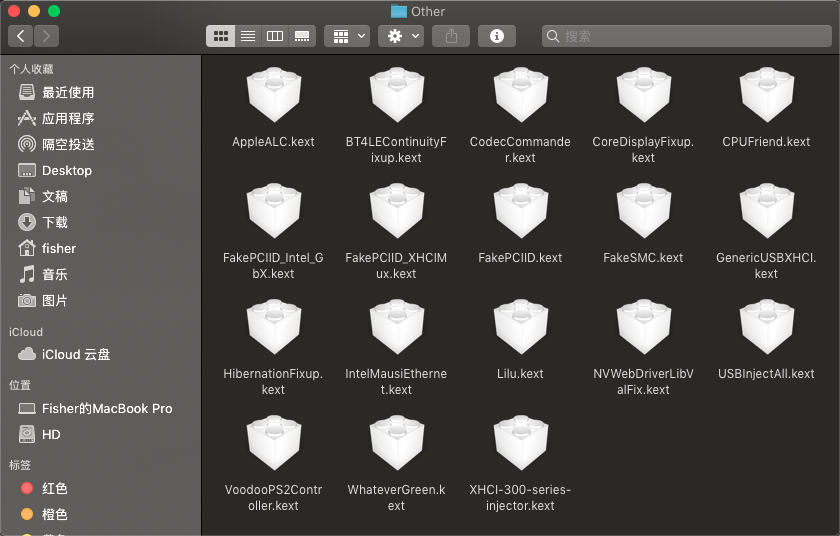
Task: Click the Lilu.kext file name
Action: tap(520, 374)
